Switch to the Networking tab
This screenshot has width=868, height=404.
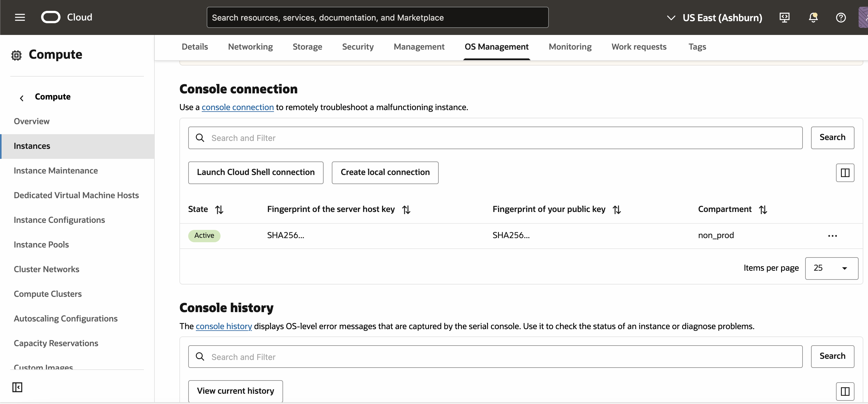pyautogui.click(x=250, y=47)
